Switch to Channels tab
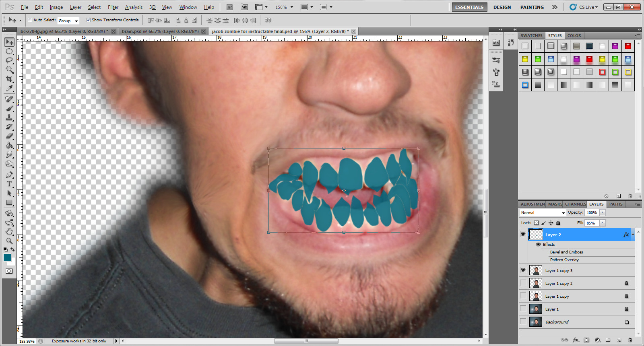This screenshot has width=644, height=346. click(x=575, y=204)
